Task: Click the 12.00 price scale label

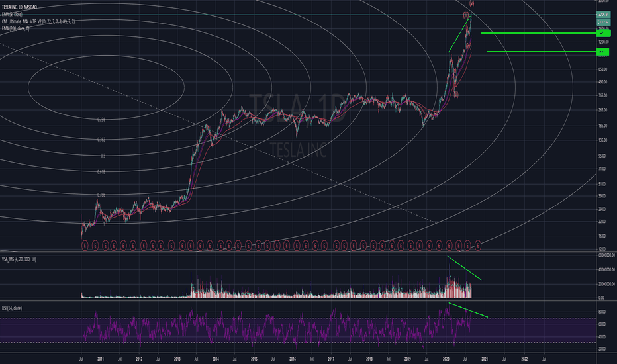Action: (x=602, y=249)
